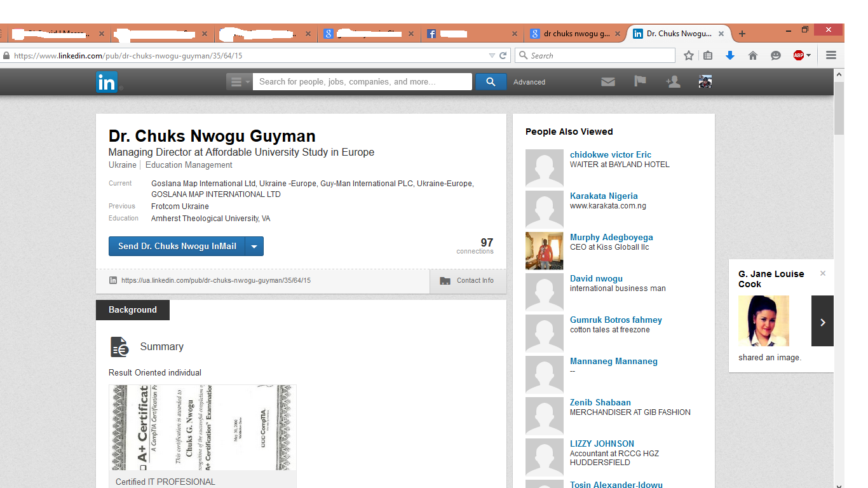Select 'Frotcom Ukraine' previous employer text
The height and width of the screenshot is (488, 868).
pyautogui.click(x=180, y=207)
